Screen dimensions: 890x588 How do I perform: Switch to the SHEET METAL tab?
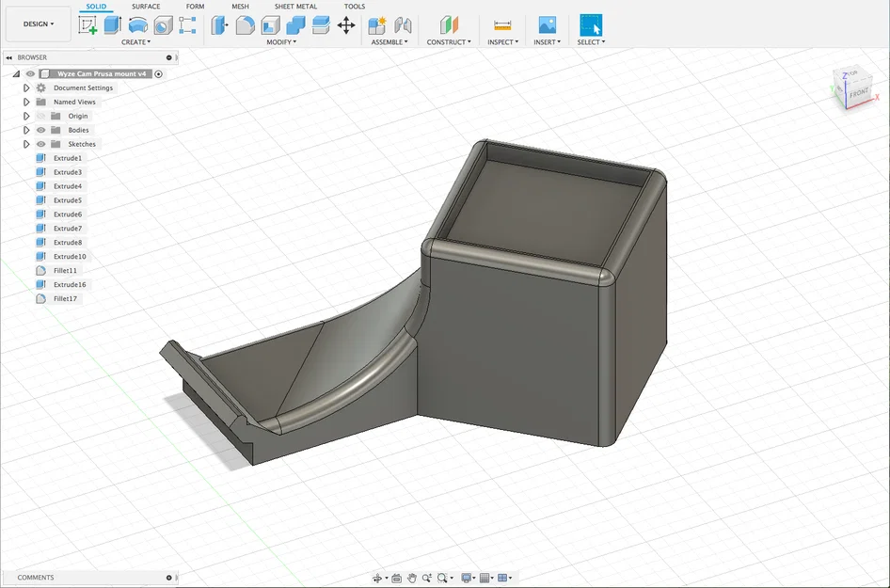pos(294,7)
